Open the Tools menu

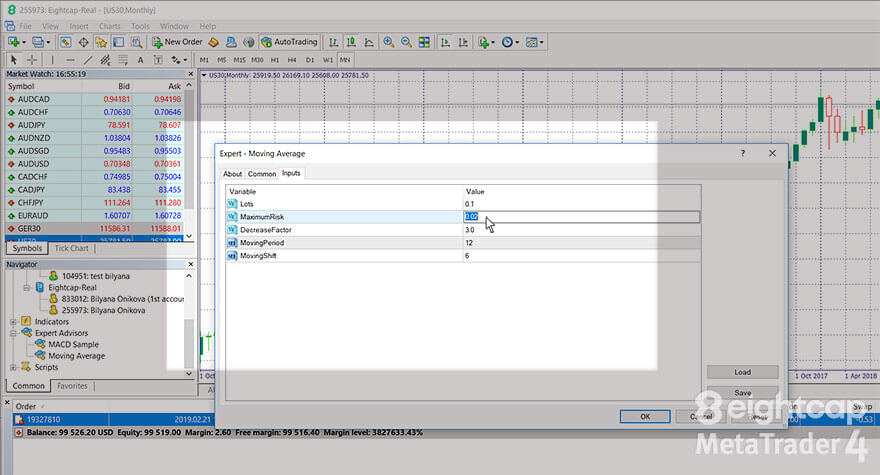pyautogui.click(x=140, y=26)
